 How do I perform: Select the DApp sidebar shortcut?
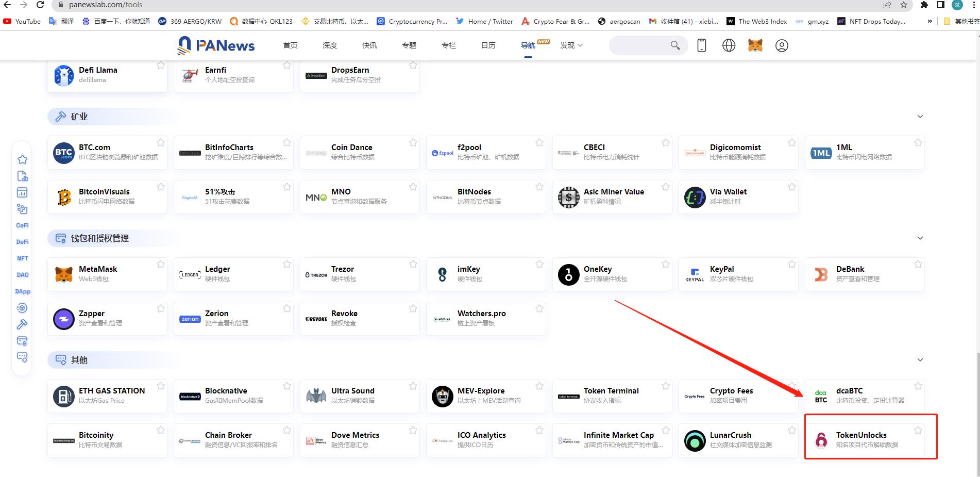point(23,291)
